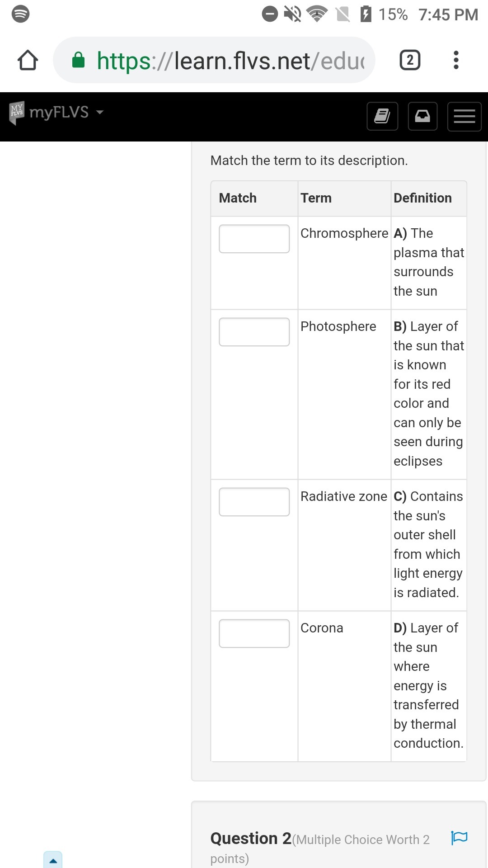Select the Corona match input box

pyautogui.click(x=254, y=633)
